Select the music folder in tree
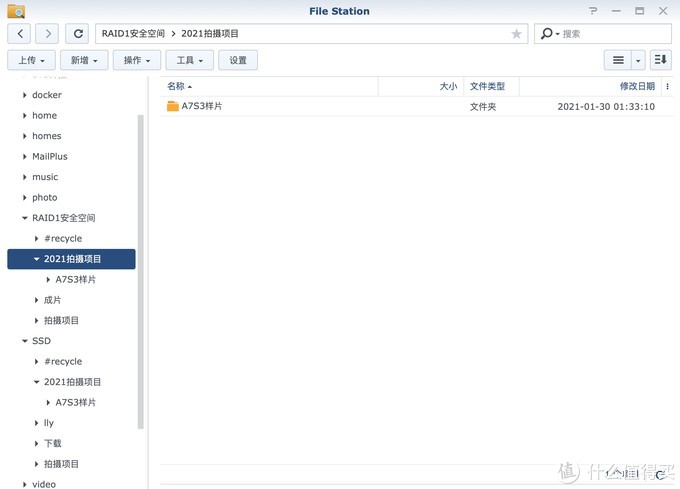 45,177
